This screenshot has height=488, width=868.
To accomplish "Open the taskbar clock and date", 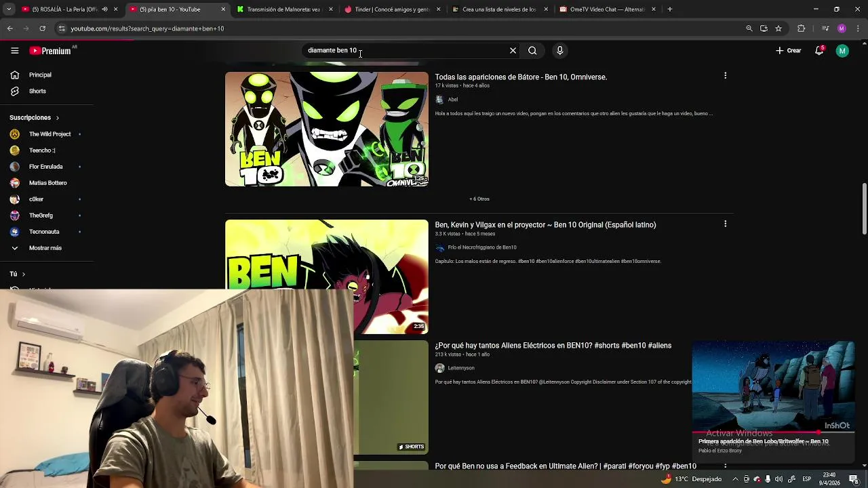I will pyautogui.click(x=829, y=479).
